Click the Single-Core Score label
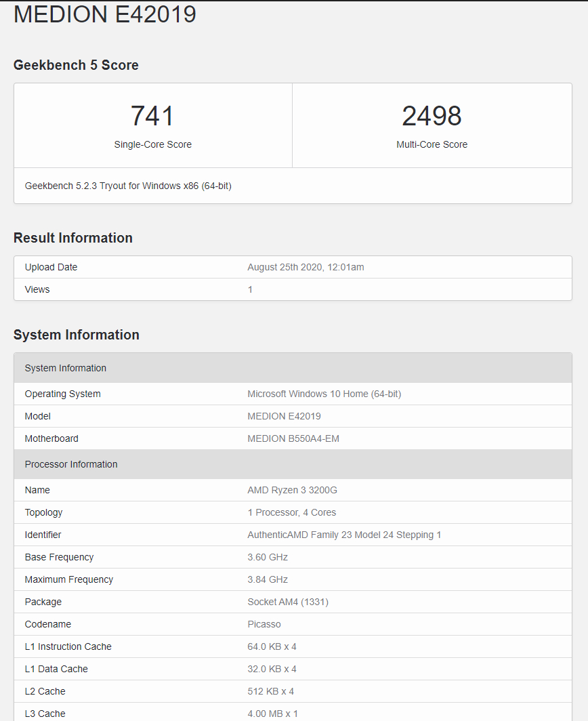This screenshot has width=588, height=721. click(152, 144)
